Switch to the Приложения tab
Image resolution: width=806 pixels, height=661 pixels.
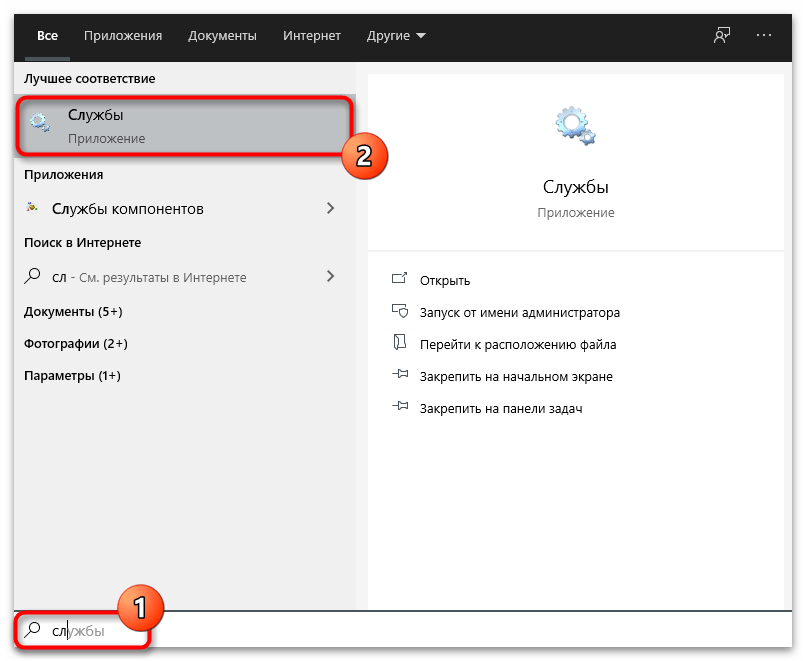click(x=123, y=36)
